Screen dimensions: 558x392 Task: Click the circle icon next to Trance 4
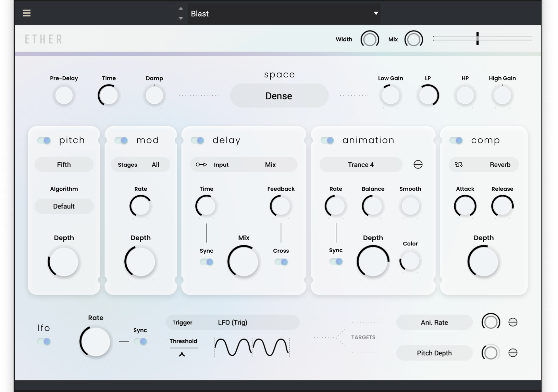[x=418, y=165]
